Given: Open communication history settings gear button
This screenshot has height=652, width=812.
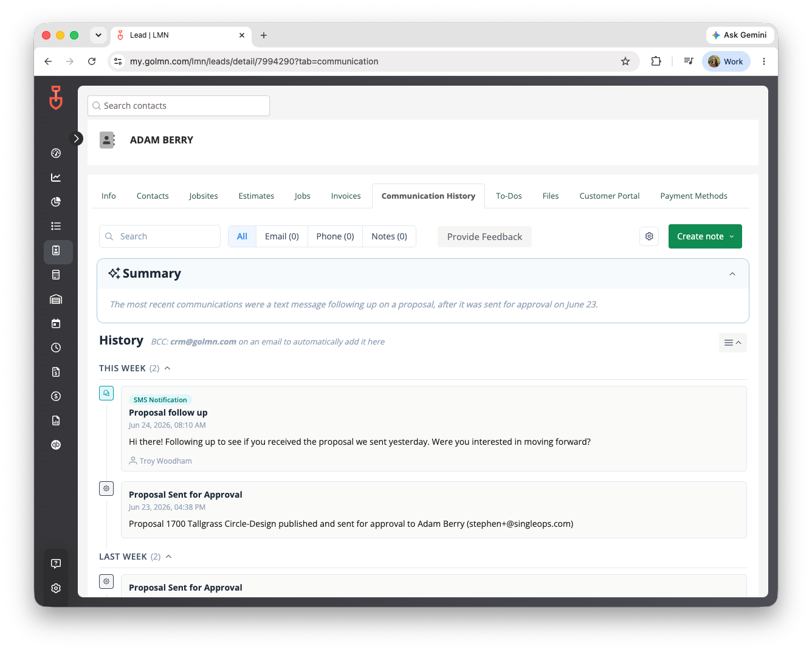Looking at the screenshot, I should coord(649,236).
